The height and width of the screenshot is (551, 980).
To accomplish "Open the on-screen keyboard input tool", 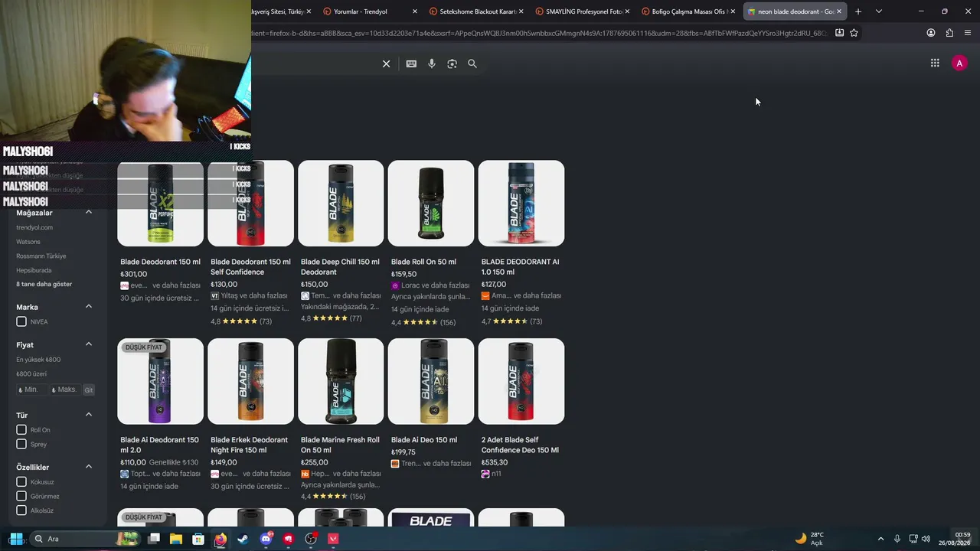I will point(411,64).
